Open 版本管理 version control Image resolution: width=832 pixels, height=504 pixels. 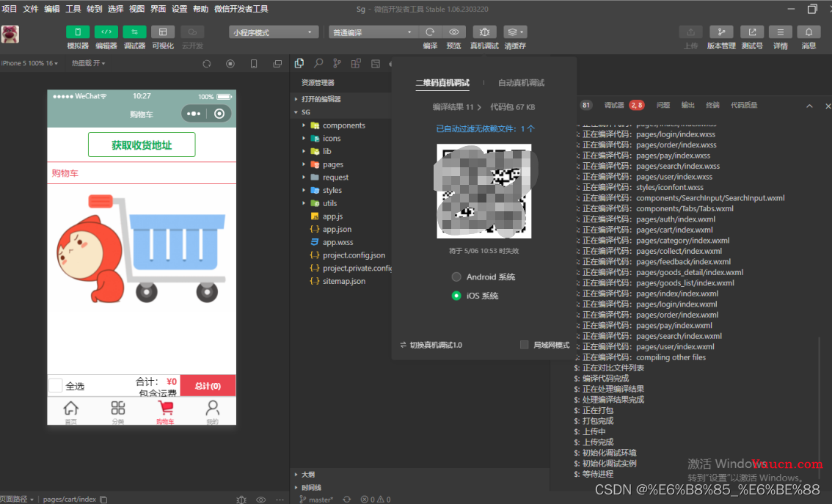[721, 32]
